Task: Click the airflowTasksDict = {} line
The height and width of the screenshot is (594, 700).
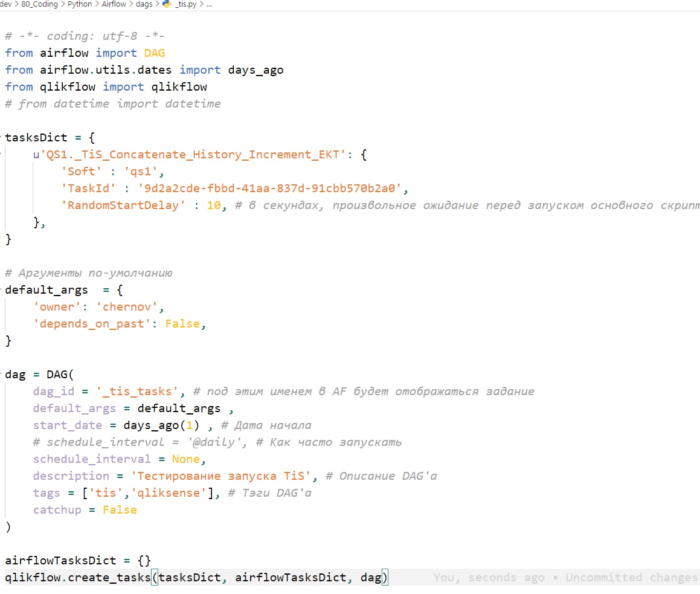Action: 78,561
